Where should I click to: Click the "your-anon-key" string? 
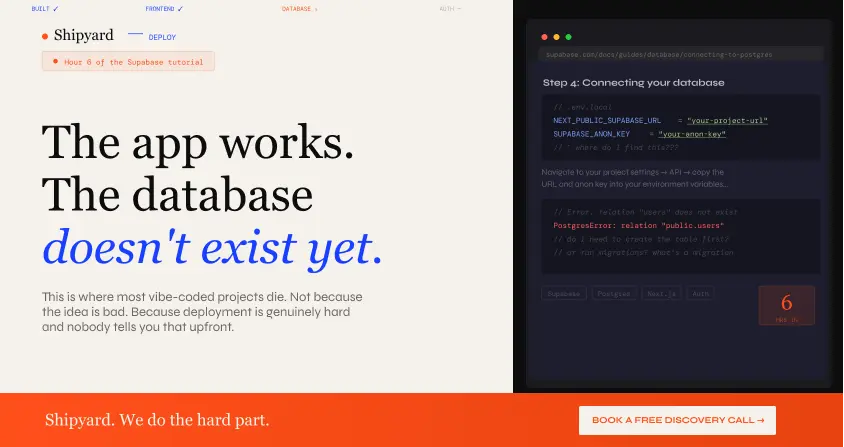(692, 134)
